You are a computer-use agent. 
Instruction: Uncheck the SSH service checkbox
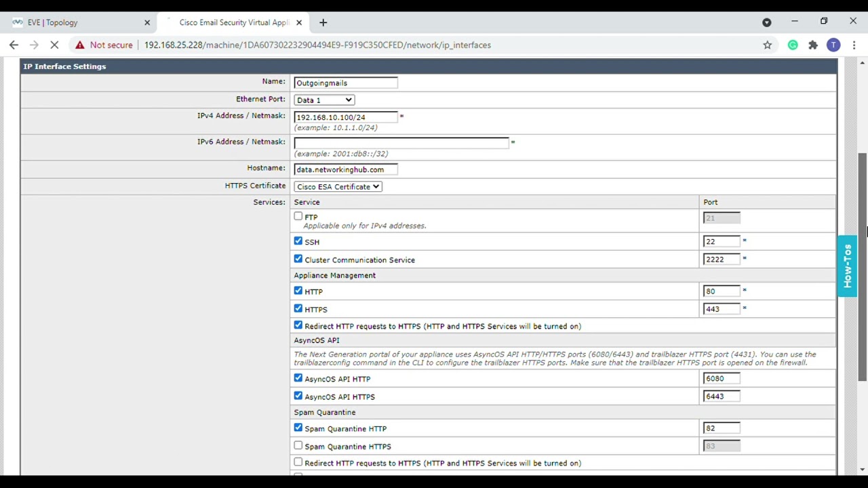coord(298,241)
